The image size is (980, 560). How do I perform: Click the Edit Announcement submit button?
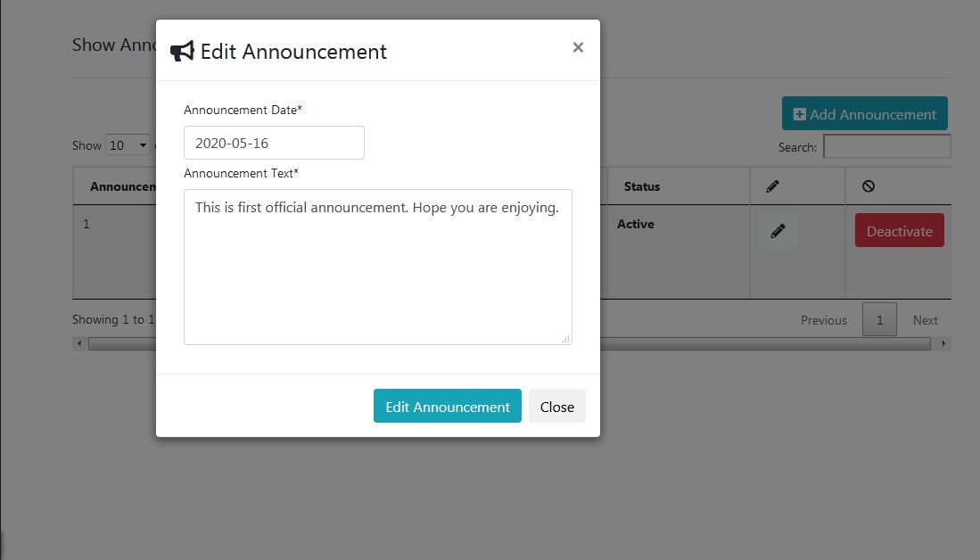(447, 406)
